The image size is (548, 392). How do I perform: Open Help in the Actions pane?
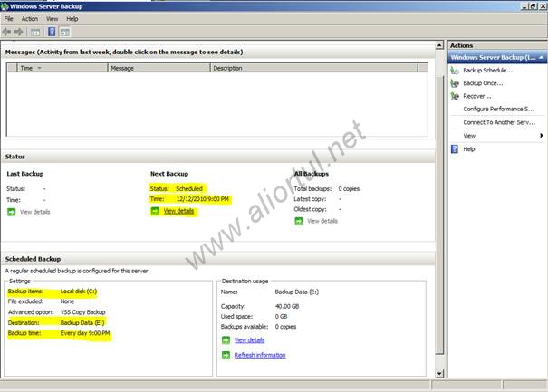click(469, 149)
